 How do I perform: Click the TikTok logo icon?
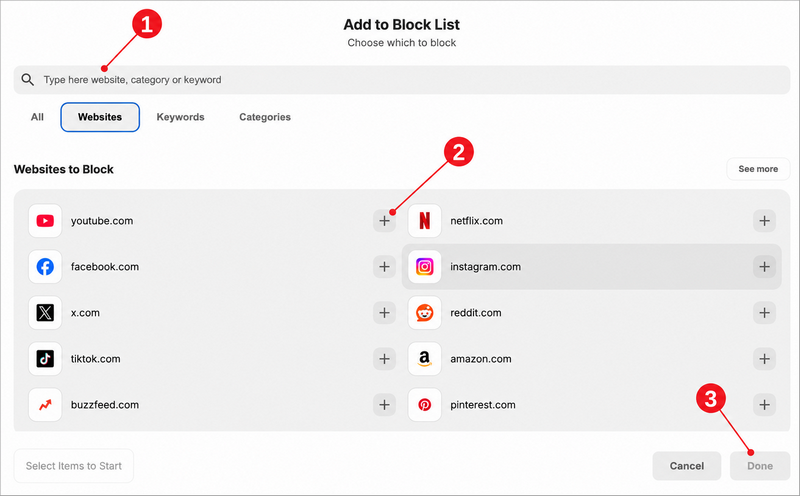point(45,359)
